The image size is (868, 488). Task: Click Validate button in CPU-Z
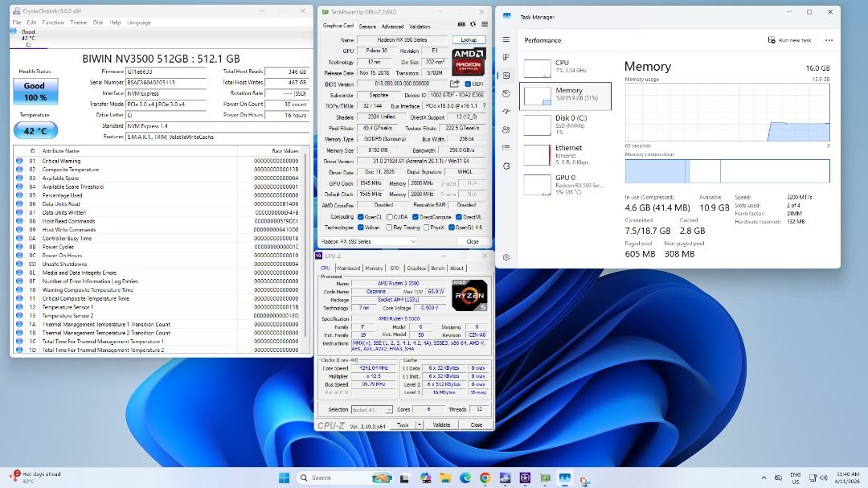pos(441,424)
